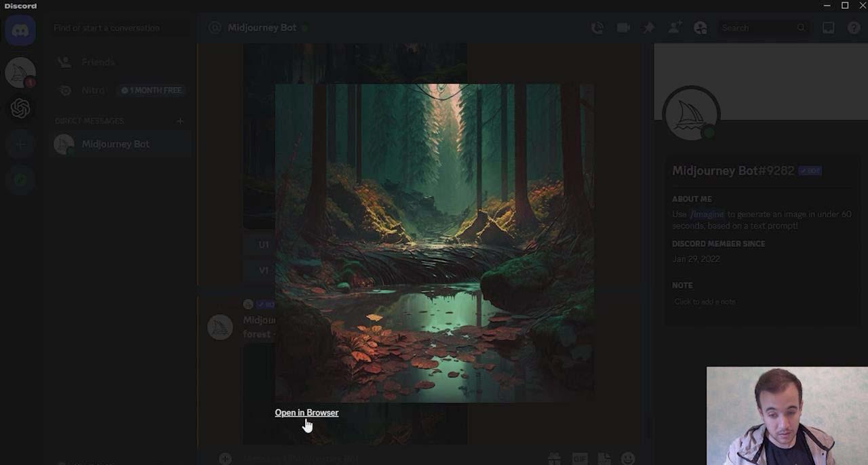Viewport: 868px width, 465px height.
Task: Click the Open in Browser link
Action: (307, 412)
